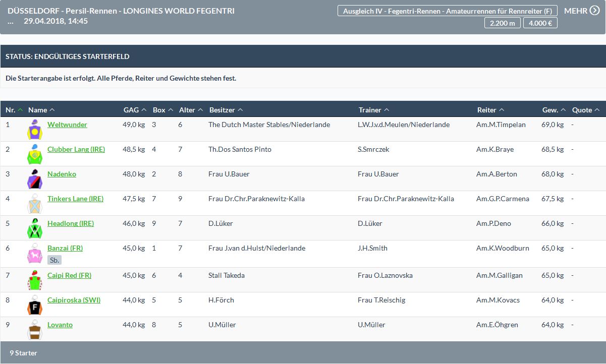
Task: Click Lovanto's white and brown silk icon
Action: (x=34, y=330)
